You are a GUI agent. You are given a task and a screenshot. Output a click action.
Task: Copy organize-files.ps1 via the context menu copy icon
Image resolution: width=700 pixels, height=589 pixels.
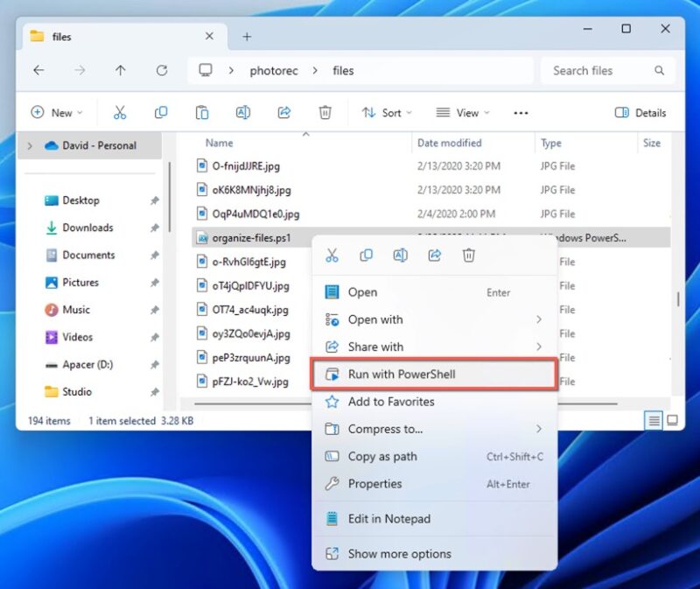pos(367,255)
